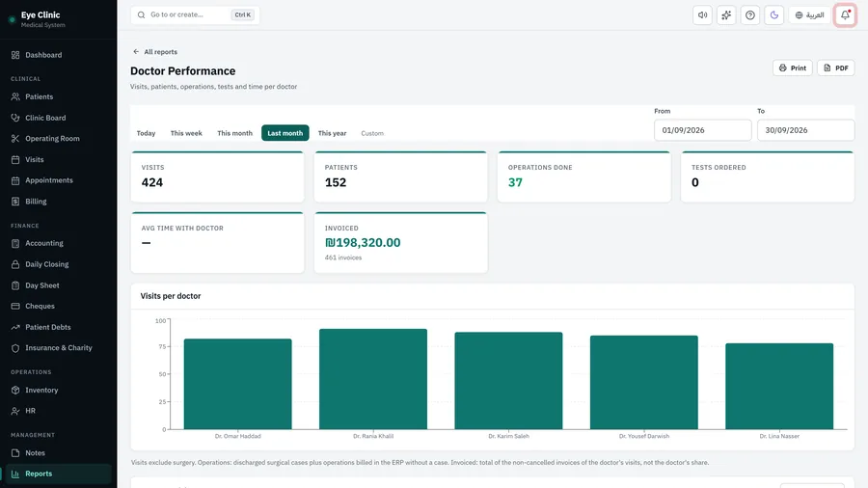This screenshot has height=488, width=868.
Task: Select the This week range
Action: point(186,133)
